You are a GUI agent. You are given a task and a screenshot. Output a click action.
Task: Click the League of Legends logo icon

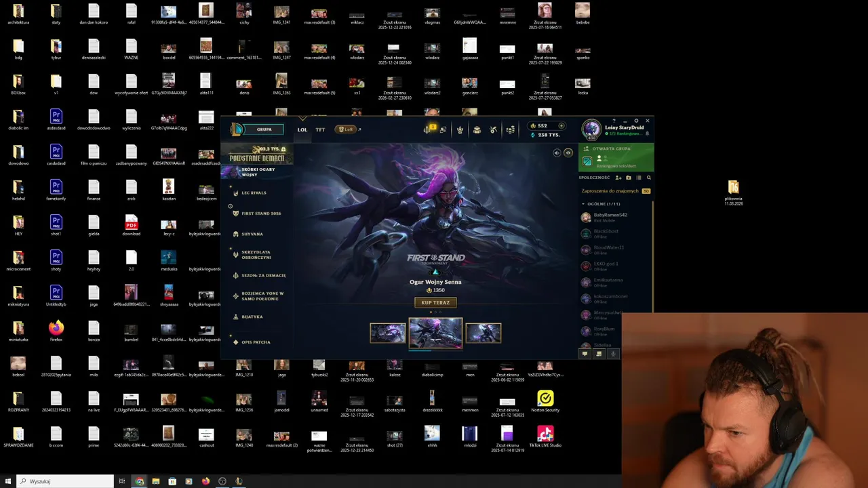point(235,129)
